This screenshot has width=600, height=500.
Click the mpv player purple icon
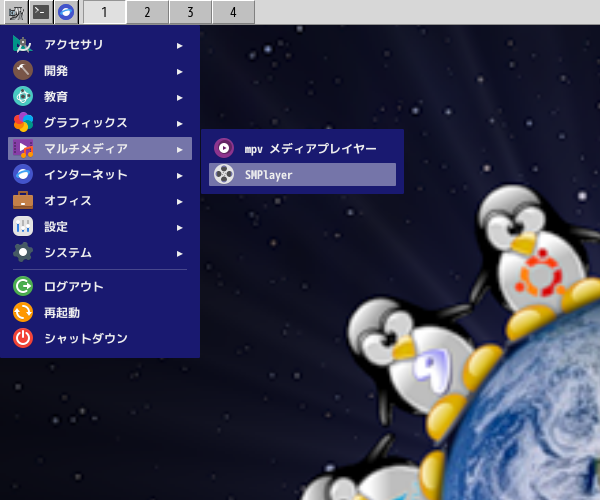tap(224, 148)
